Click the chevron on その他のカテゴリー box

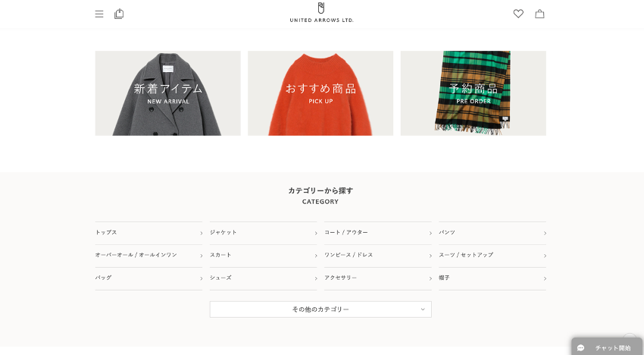(423, 309)
